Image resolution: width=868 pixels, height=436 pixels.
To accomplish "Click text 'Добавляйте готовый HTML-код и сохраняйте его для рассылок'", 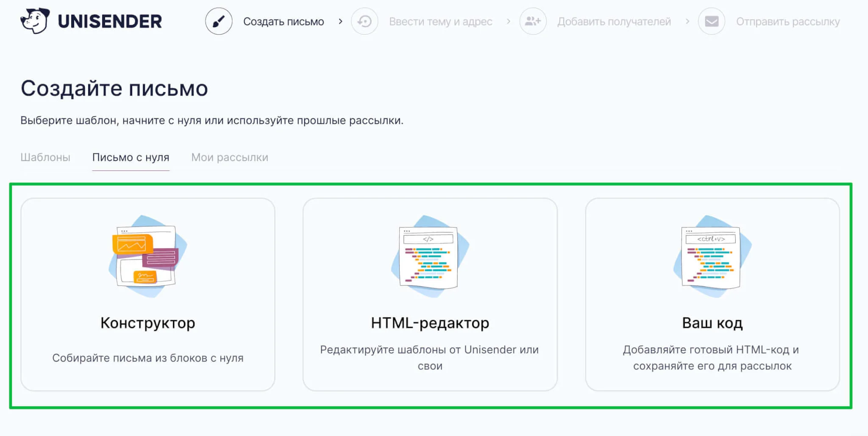I will tap(712, 358).
